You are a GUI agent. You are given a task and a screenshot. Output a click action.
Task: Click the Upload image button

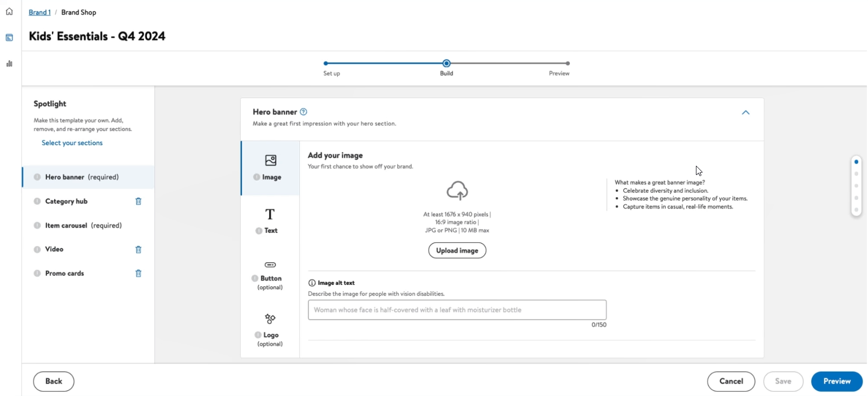coord(457,251)
